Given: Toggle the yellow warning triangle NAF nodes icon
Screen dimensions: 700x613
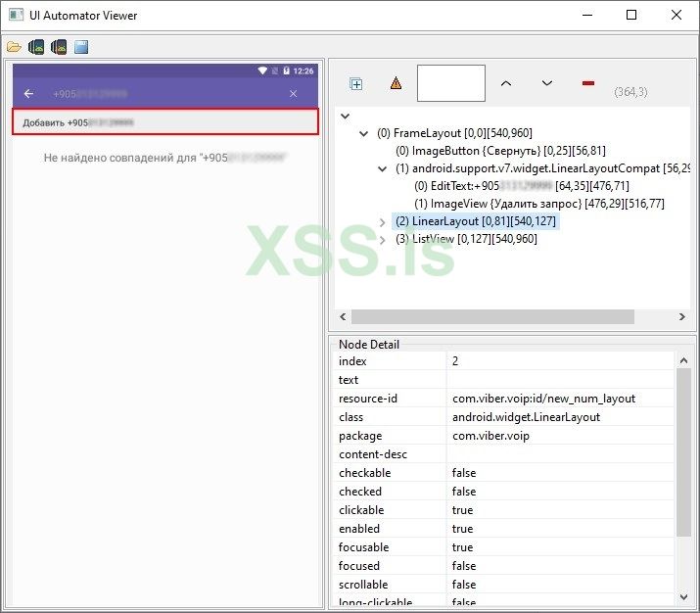Looking at the screenshot, I should pyautogui.click(x=396, y=83).
